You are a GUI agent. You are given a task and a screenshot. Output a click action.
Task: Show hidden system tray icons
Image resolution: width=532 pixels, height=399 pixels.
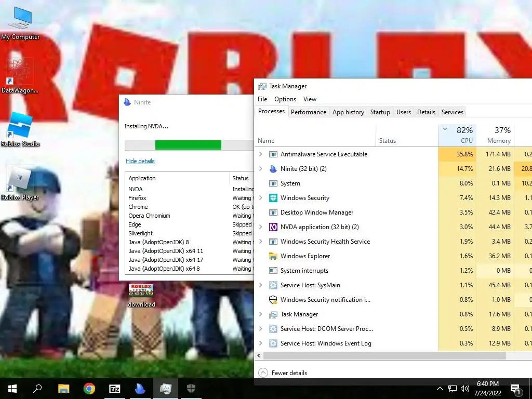440,389
